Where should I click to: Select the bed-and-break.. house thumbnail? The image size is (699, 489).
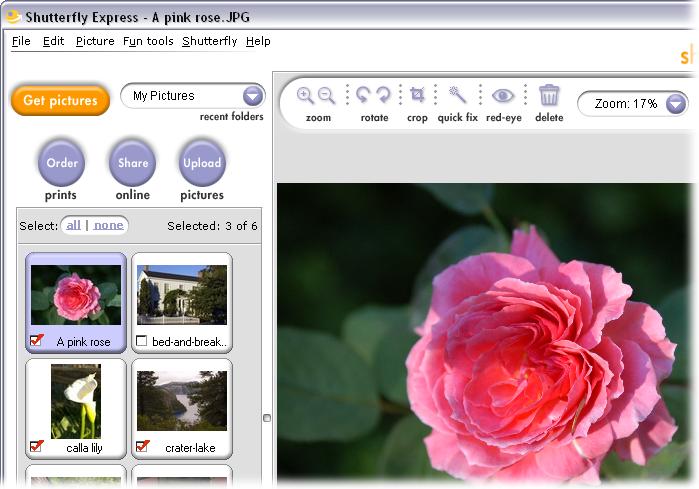coord(182,295)
